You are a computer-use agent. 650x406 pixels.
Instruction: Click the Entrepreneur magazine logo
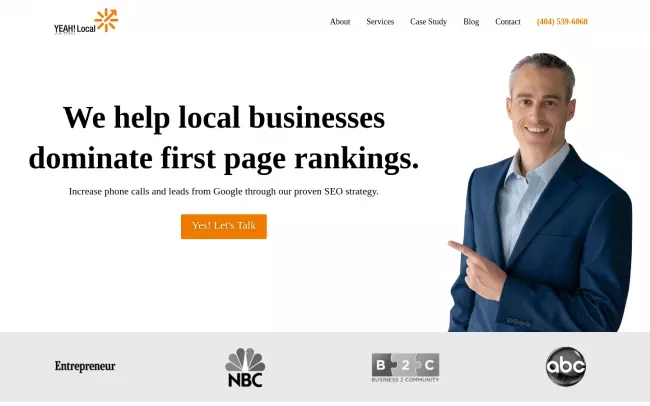click(85, 366)
